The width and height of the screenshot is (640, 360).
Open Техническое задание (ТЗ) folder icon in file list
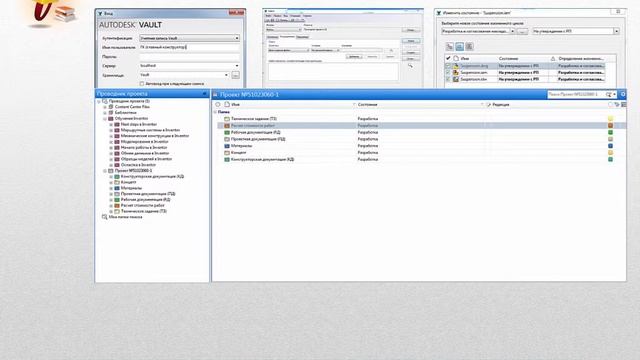[x=227, y=119]
